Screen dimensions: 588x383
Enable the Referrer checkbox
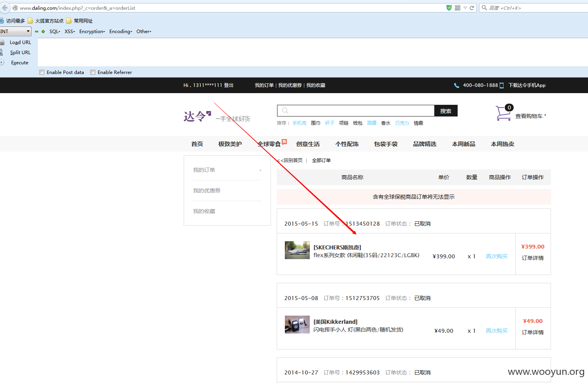click(x=93, y=72)
